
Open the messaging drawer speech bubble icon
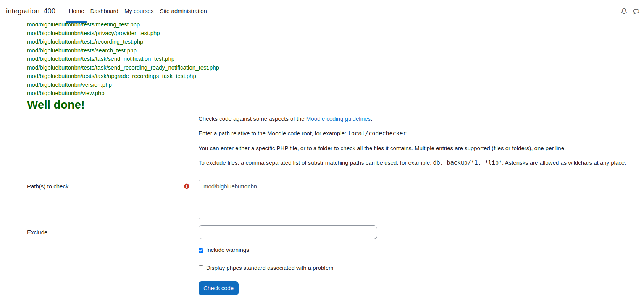pyautogui.click(x=636, y=11)
